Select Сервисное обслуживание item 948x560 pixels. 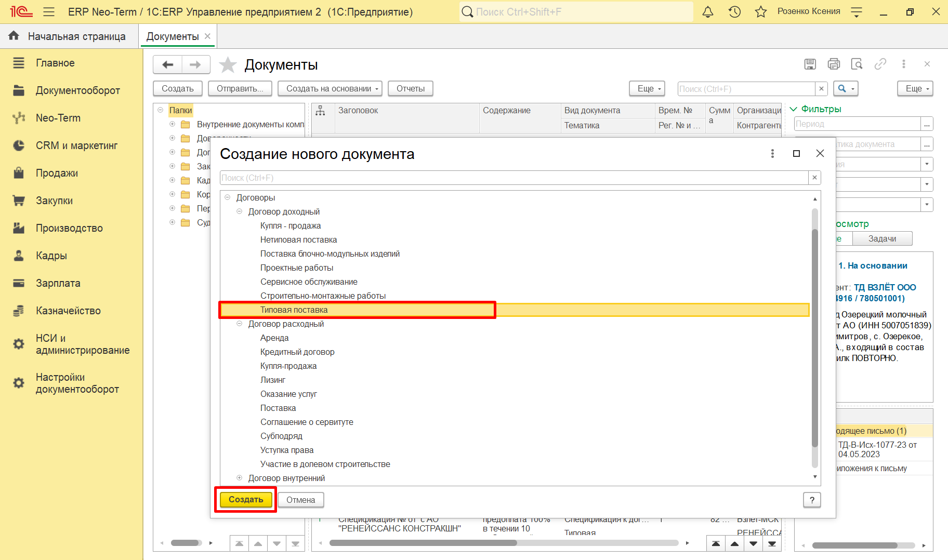309,282
